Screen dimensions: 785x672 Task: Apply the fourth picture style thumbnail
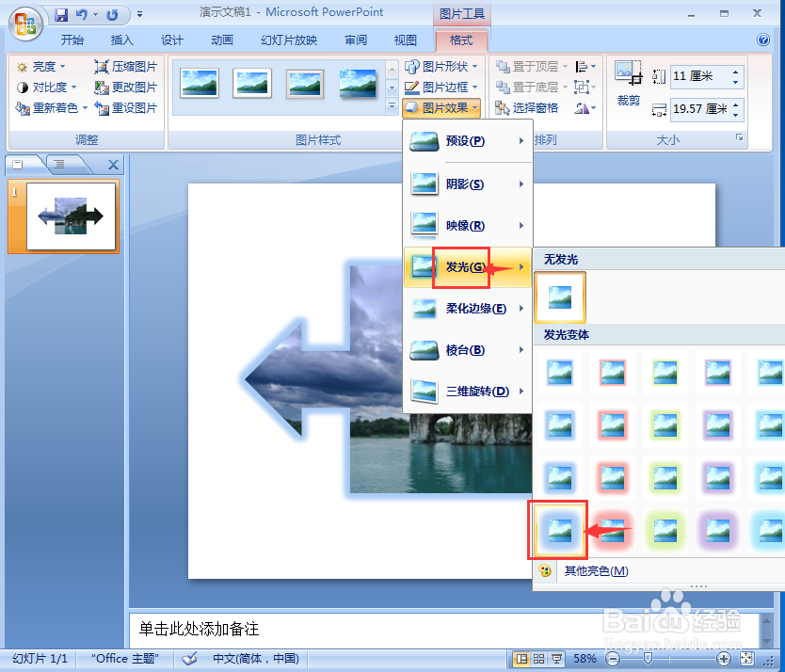358,83
